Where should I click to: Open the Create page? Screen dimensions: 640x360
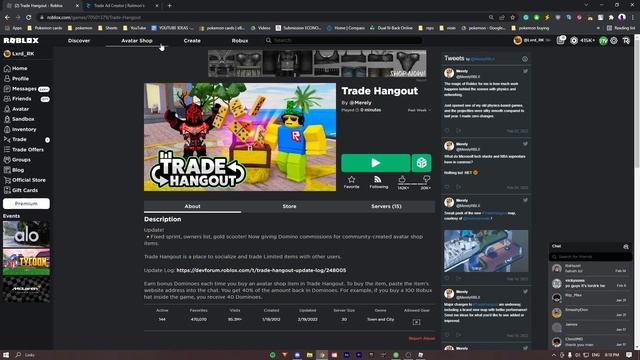tap(192, 41)
